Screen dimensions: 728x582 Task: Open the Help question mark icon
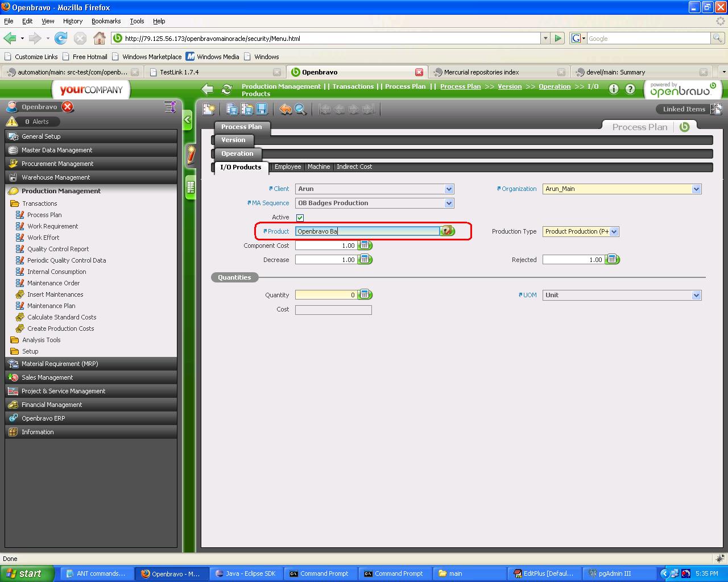pyautogui.click(x=630, y=89)
